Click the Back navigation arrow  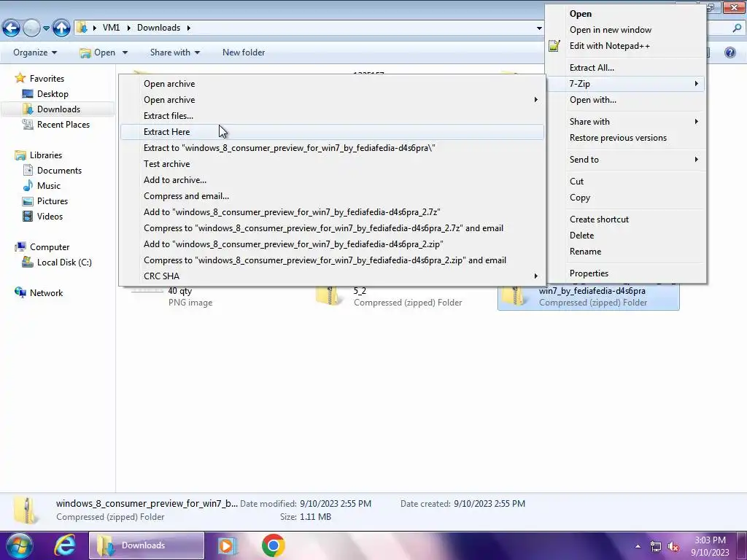pyautogui.click(x=12, y=28)
